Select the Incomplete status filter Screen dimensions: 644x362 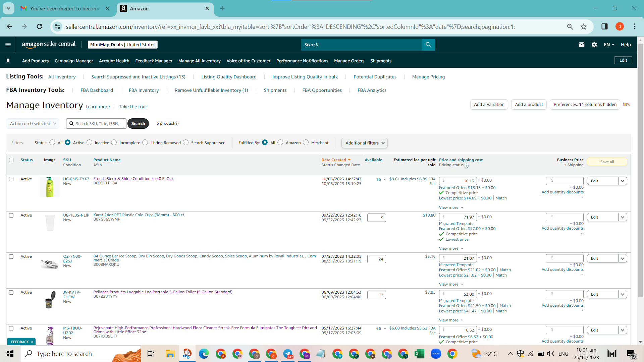coord(114,142)
